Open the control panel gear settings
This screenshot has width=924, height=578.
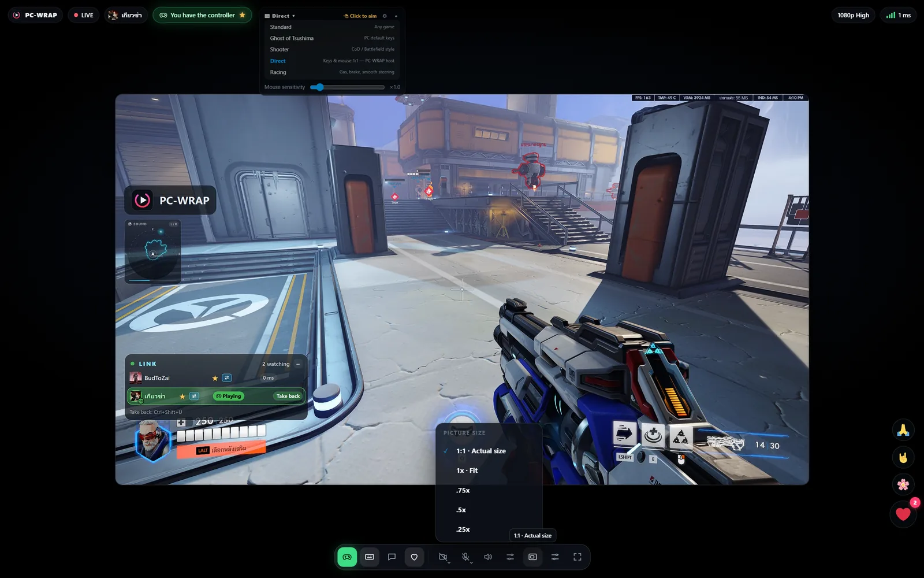click(385, 16)
